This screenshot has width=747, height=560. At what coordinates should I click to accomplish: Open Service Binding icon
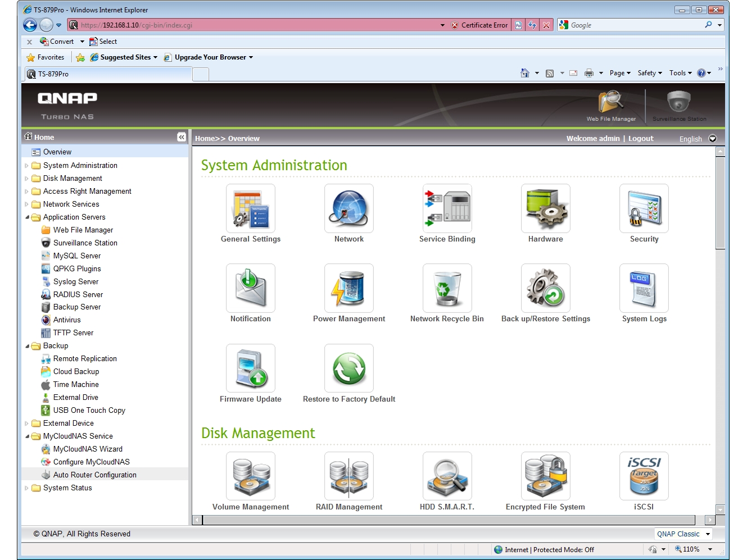447,208
